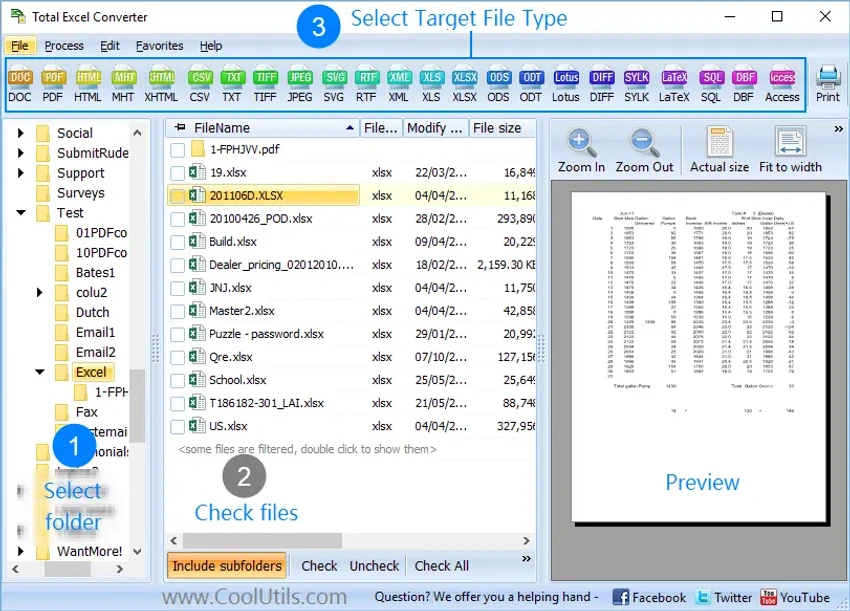The width and height of the screenshot is (850, 611).
Task: Click the Print toolbar icon
Action: 828,84
